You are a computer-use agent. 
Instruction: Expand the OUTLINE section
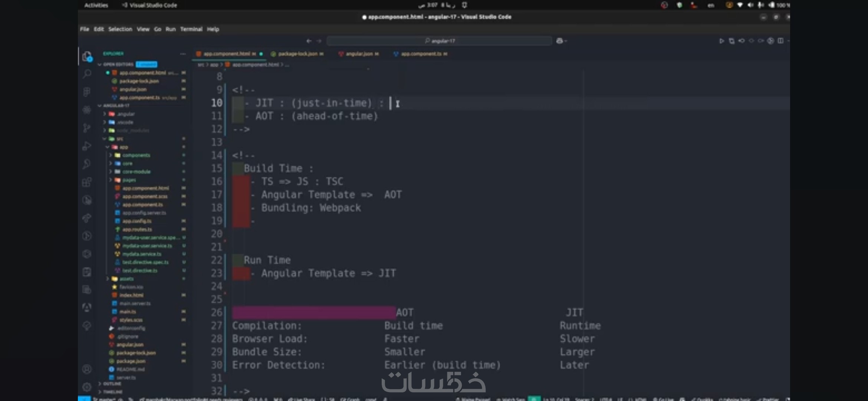pyautogui.click(x=112, y=384)
